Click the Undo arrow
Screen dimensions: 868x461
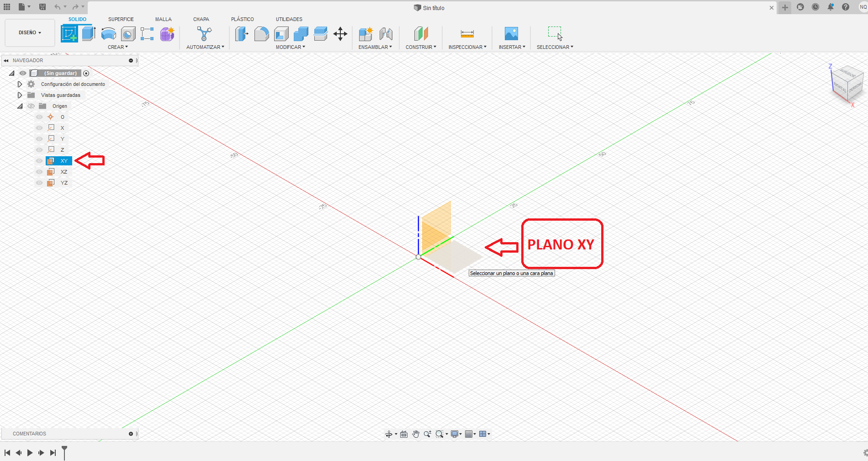pos(58,7)
